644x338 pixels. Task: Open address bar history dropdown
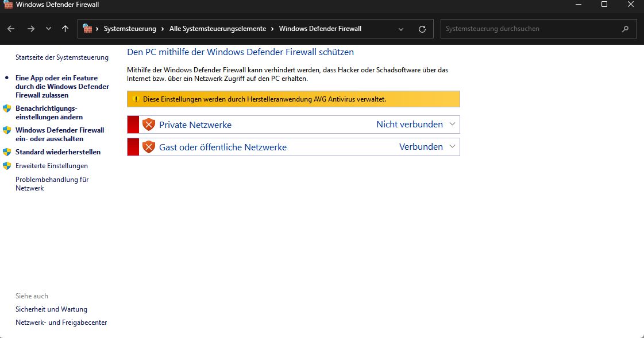tap(401, 29)
